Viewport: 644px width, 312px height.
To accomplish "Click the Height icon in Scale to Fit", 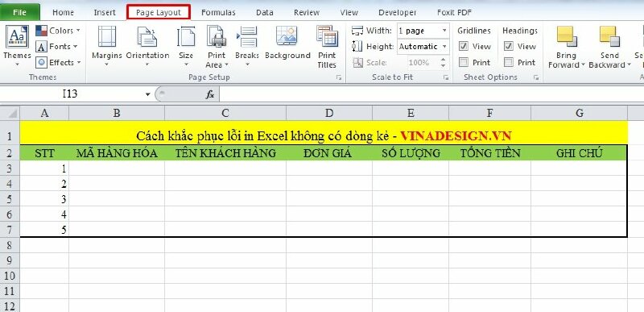I will pyautogui.click(x=357, y=47).
